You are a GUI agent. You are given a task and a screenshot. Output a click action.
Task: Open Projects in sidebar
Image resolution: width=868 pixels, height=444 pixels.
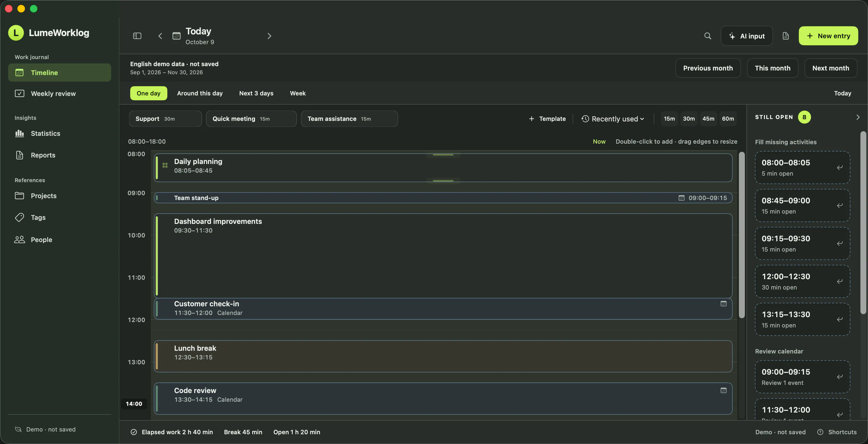pos(60,196)
